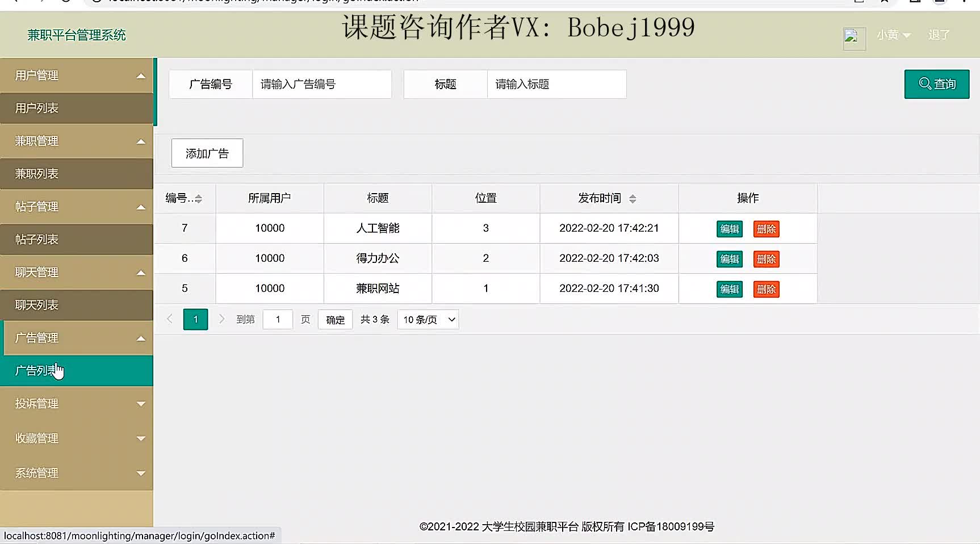Open the 10 条/页 page size dropdown
The image size is (980, 544).
(x=428, y=320)
